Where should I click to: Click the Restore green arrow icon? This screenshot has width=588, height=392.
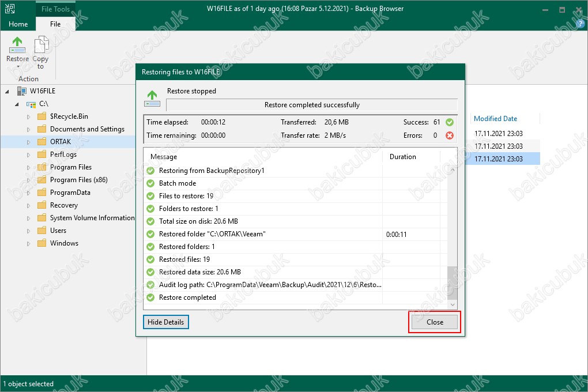pos(17,44)
